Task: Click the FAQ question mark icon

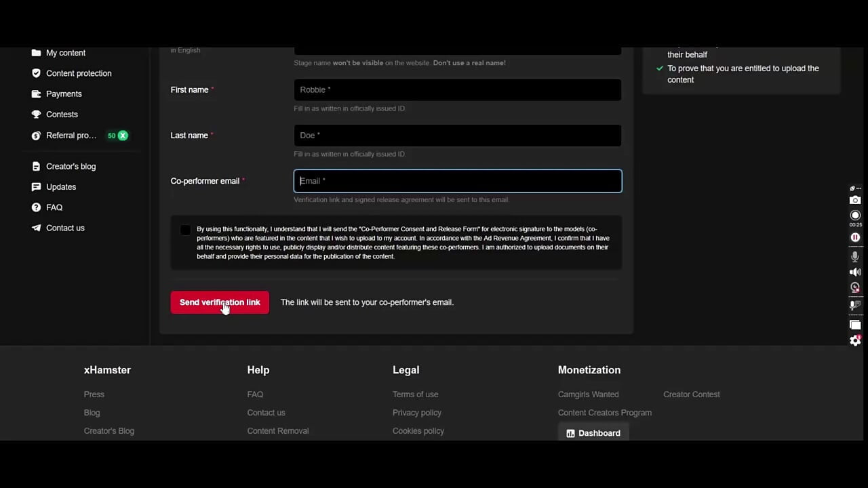Action: pos(36,207)
